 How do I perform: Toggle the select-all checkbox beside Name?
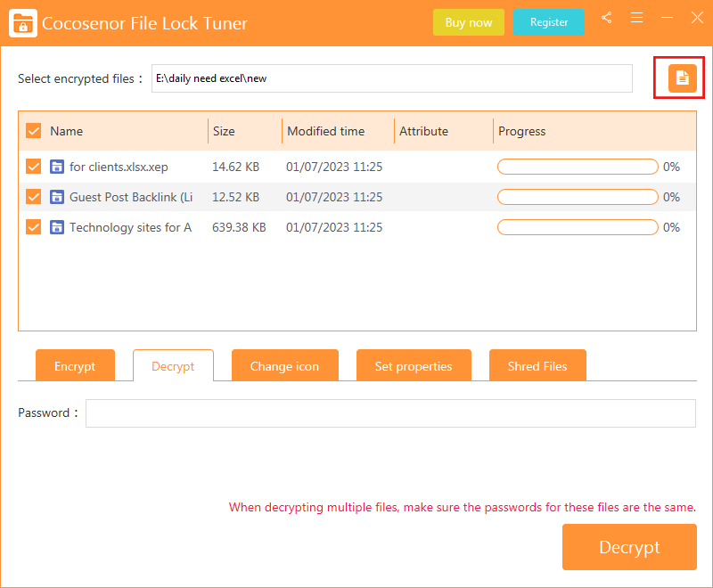pyautogui.click(x=34, y=131)
